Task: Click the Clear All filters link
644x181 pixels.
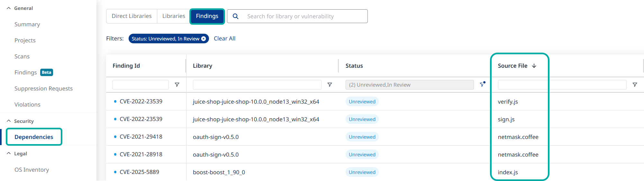Action: tap(224, 39)
